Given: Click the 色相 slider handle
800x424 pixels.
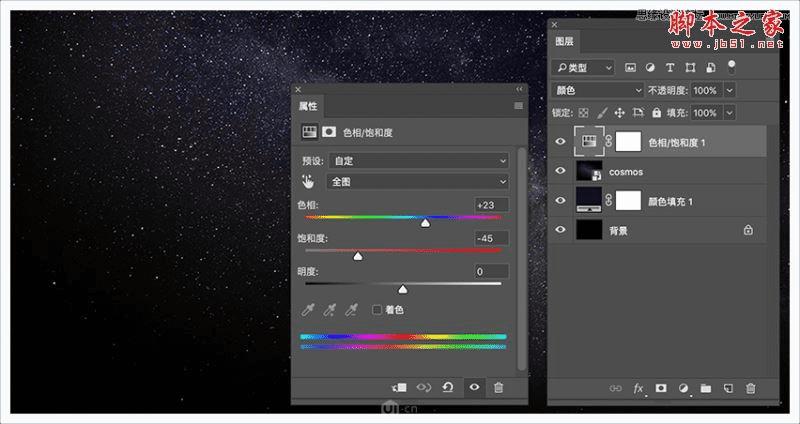Looking at the screenshot, I should (425, 223).
